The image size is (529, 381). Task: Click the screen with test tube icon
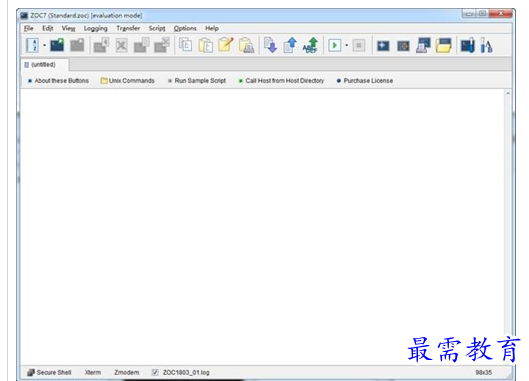[x=468, y=45]
